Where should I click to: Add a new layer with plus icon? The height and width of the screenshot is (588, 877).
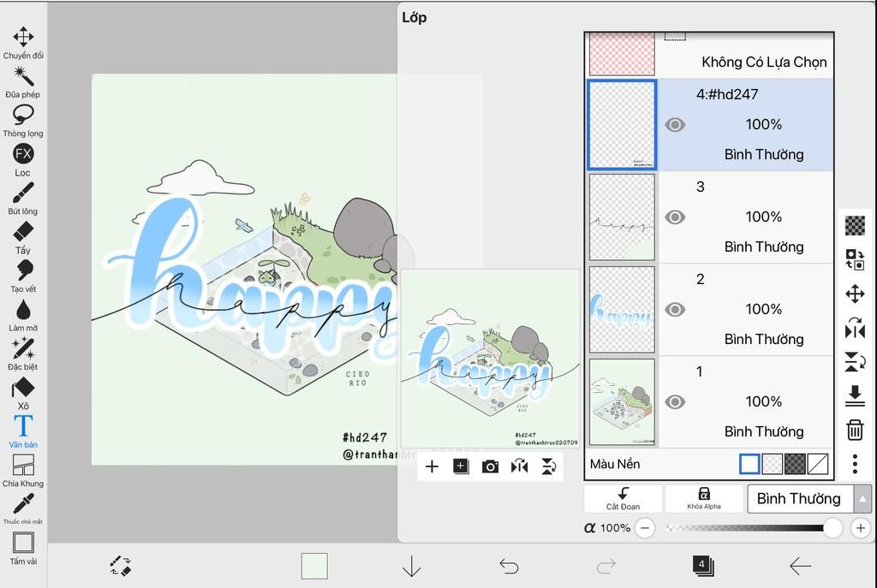pos(432,466)
